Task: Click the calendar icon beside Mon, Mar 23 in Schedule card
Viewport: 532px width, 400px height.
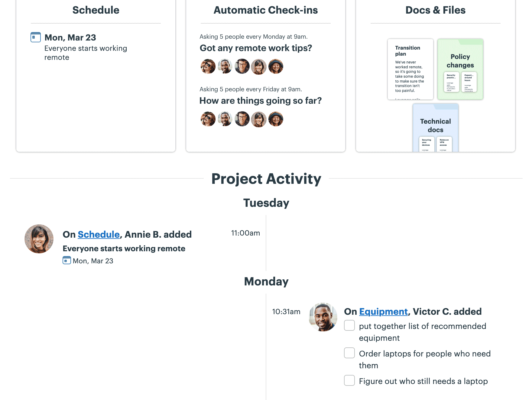Action: [x=36, y=37]
